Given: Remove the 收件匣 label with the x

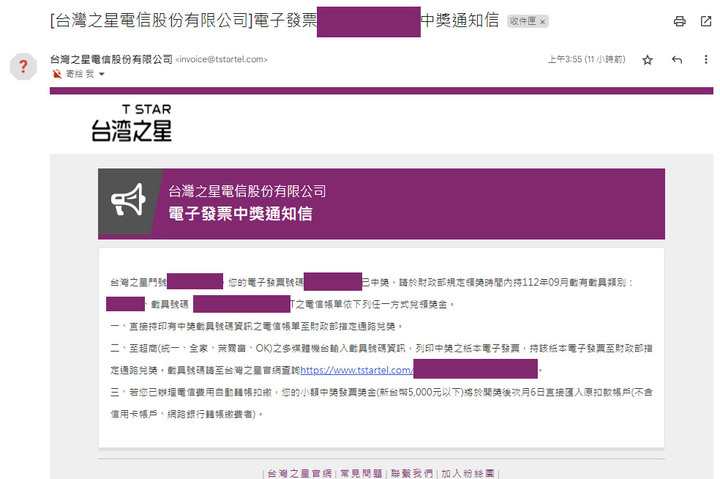Looking at the screenshot, I should [542, 22].
